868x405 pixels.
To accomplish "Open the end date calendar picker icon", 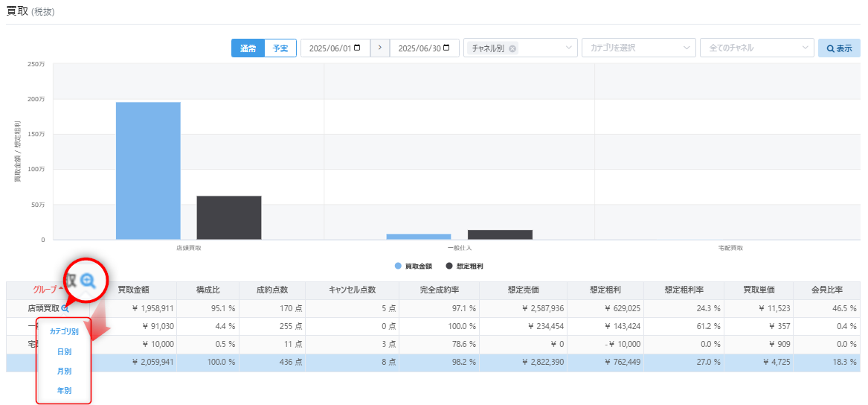I will 446,48.
